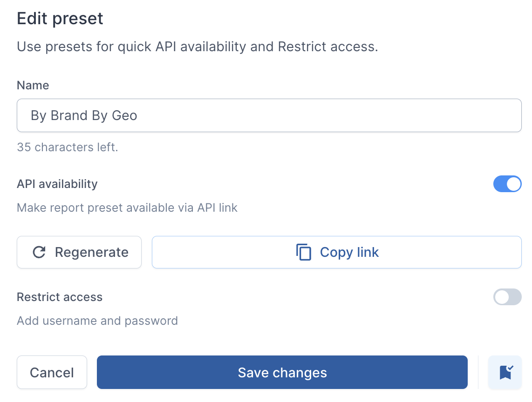This screenshot has height=402, width=532.
Task: Click the 'Name' field label
Action: pyautogui.click(x=33, y=85)
